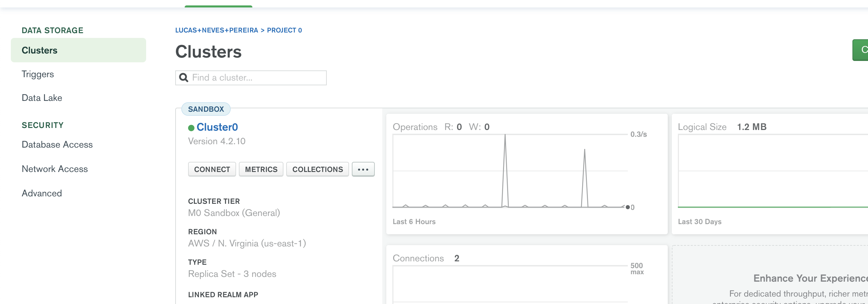Click the Last 30 Days label
Image resolution: width=868 pixels, height=304 pixels.
click(700, 222)
